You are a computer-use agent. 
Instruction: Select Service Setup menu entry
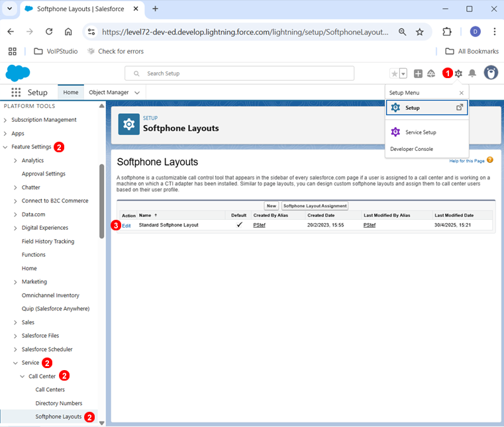pos(421,132)
